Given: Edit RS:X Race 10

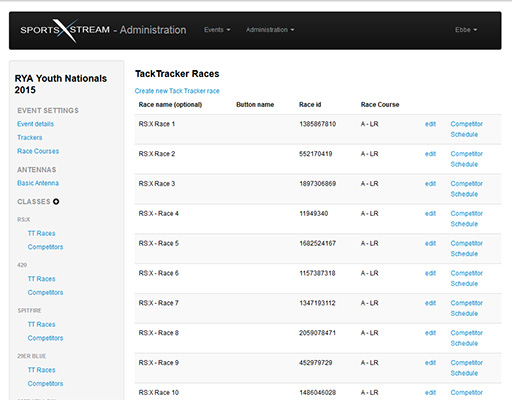Looking at the screenshot, I should (430, 393).
